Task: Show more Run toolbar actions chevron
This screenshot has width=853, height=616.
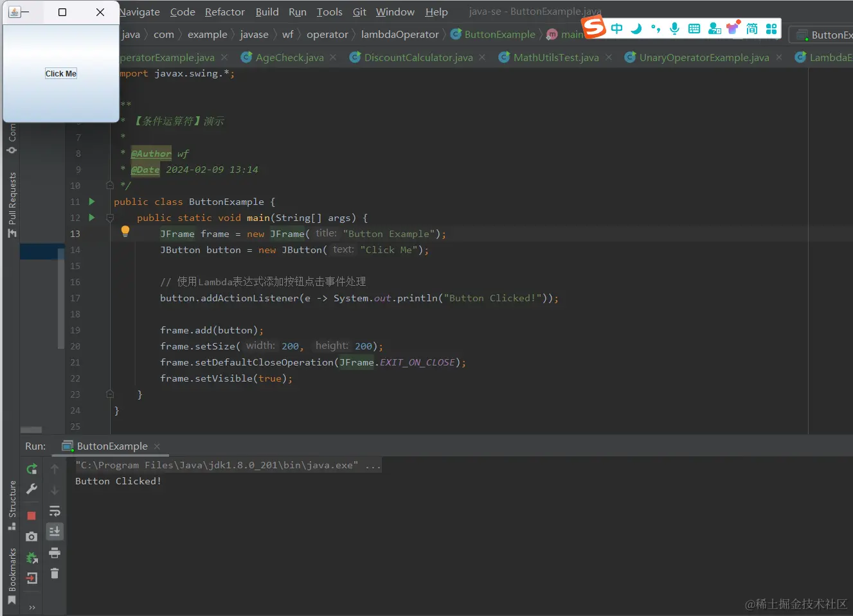Action: point(31,607)
